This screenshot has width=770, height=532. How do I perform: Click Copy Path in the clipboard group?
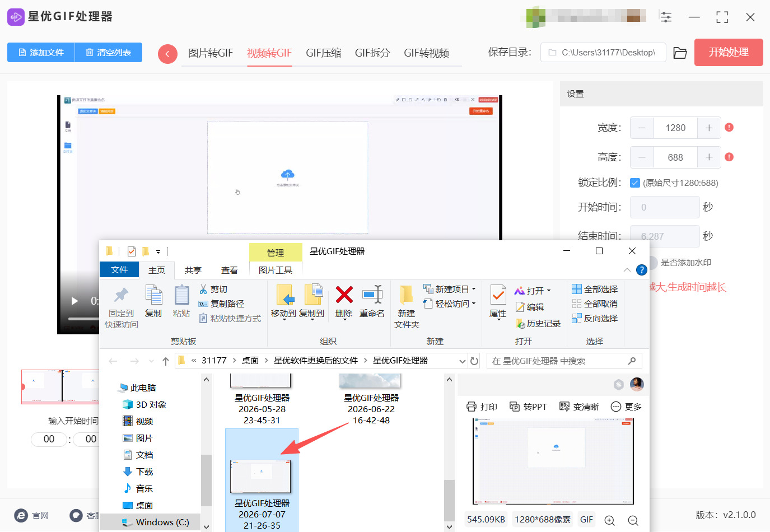point(222,304)
